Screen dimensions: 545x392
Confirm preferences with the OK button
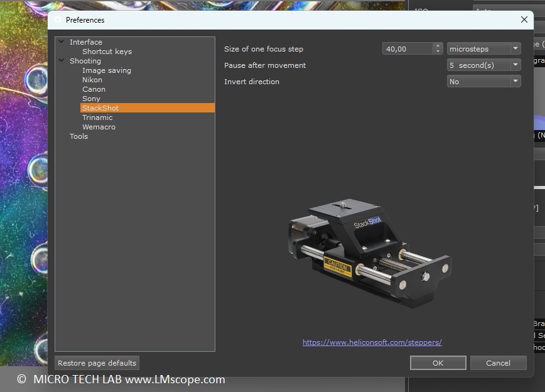point(438,363)
